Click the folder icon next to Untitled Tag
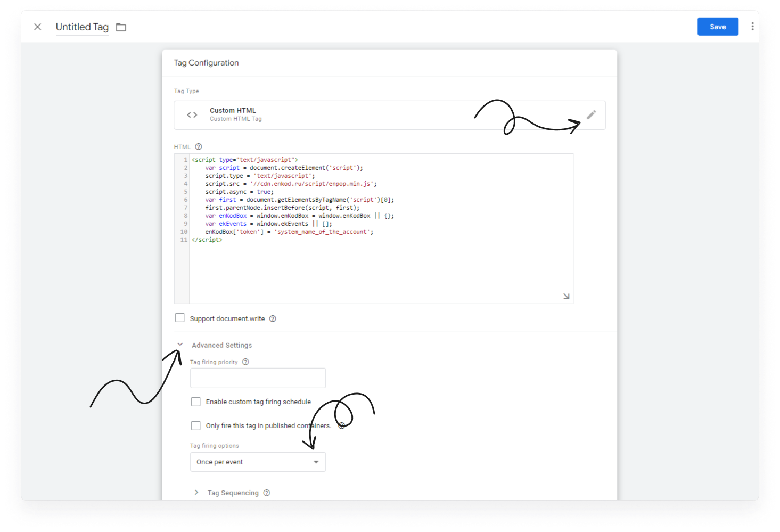The image size is (780, 532). pyautogui.click(x=121, y=27)
